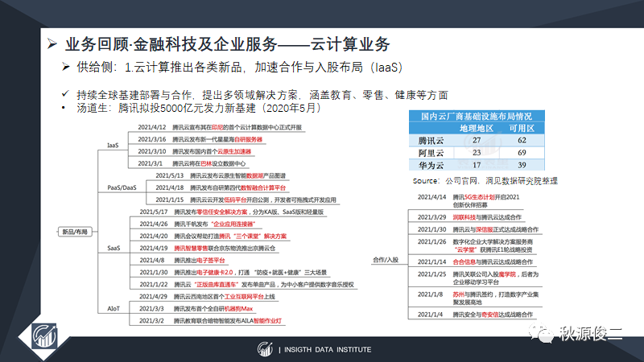
Task: Click the 腾讯云 region value 27
Action: tap(477, 140)
